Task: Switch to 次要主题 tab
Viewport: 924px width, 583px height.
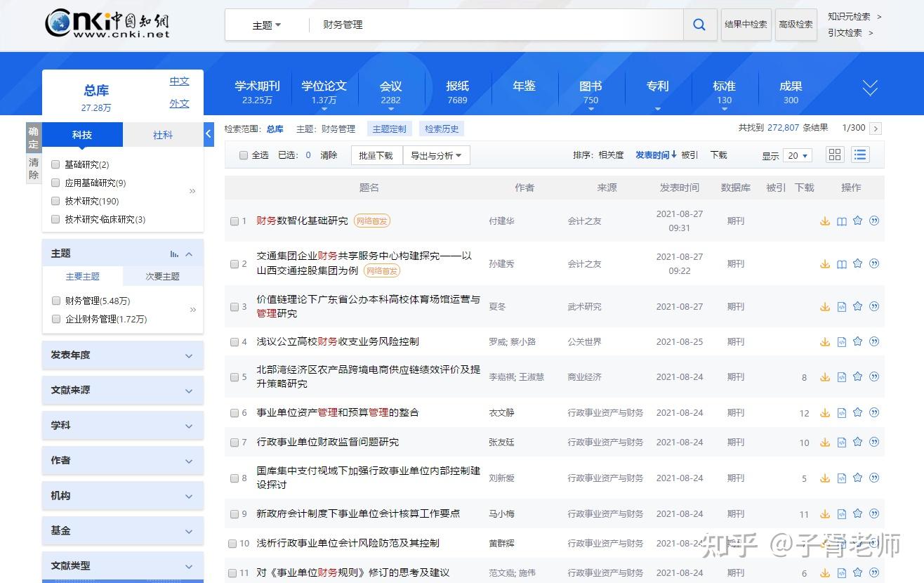Action: 163,276
